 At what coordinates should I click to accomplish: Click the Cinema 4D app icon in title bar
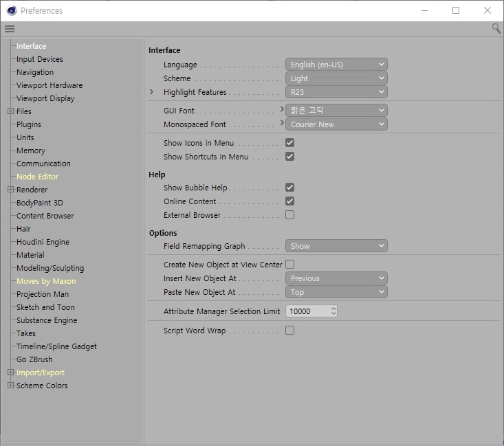pos(12,10)
